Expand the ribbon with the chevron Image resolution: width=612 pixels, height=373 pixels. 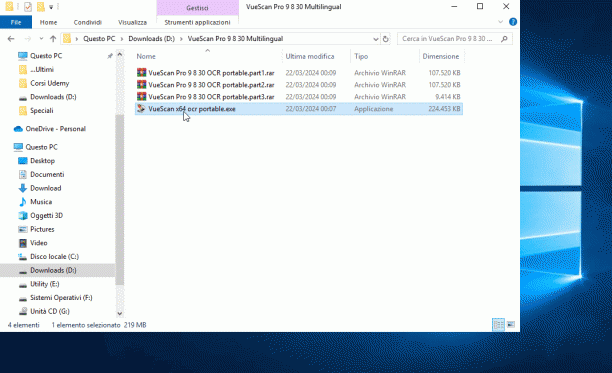click(500, 22)
